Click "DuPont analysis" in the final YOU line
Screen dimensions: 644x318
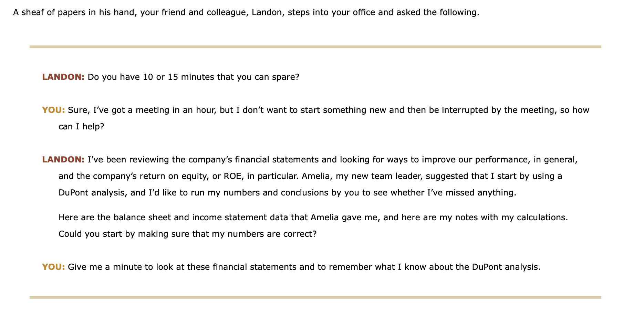point(505,267)
